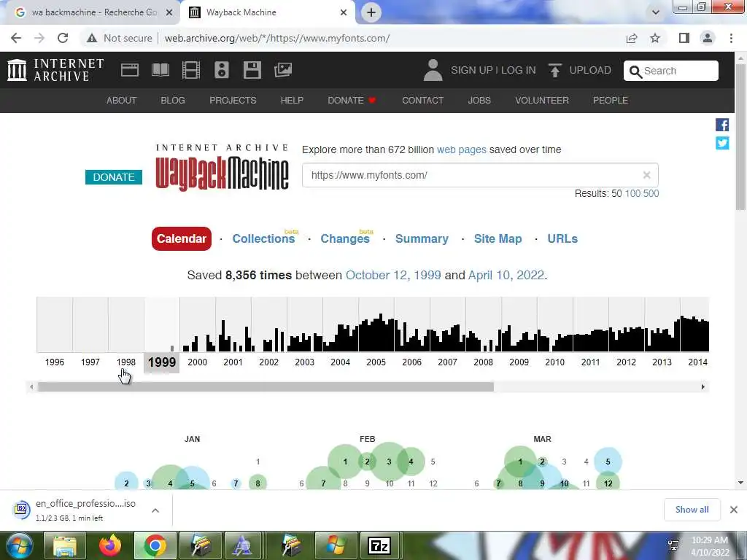
Task: Open Chrome three-dot menu
Action: 731,38
